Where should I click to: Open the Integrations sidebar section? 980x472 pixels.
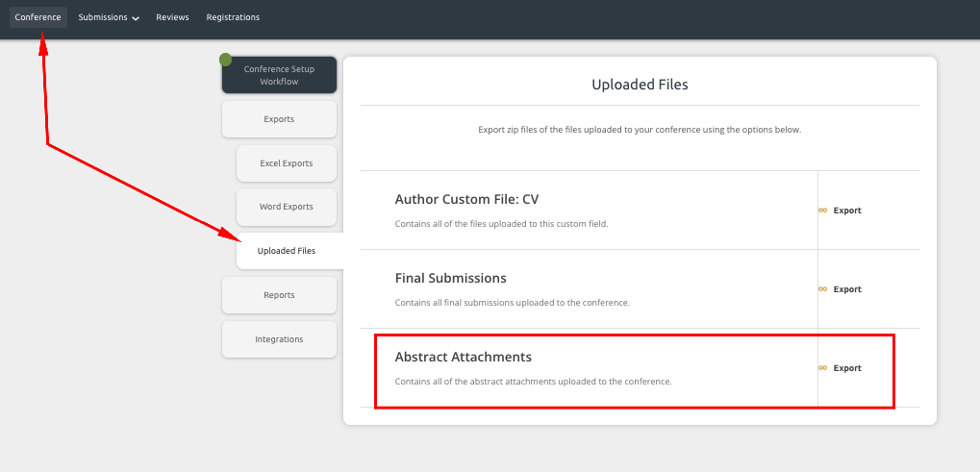coord(279,339)
